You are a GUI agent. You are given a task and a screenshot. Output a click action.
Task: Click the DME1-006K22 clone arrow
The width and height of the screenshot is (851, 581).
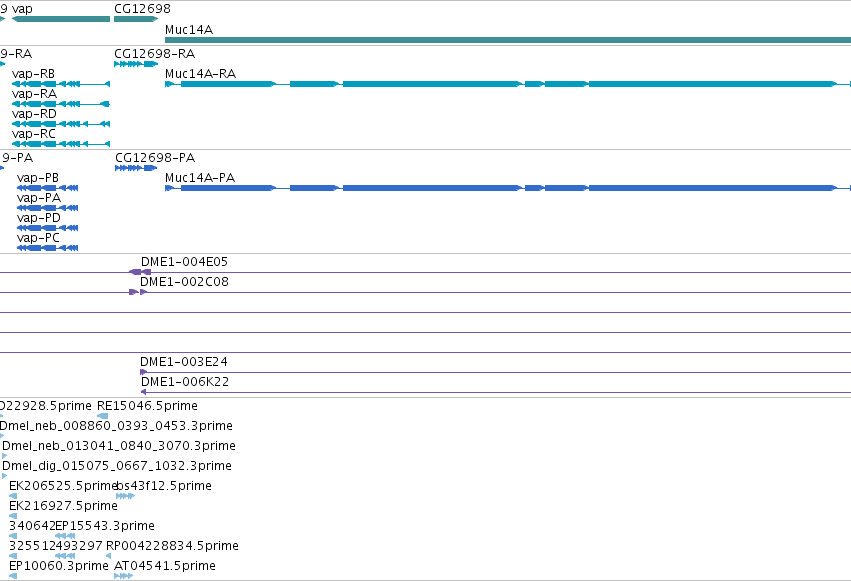click(144, 392)
